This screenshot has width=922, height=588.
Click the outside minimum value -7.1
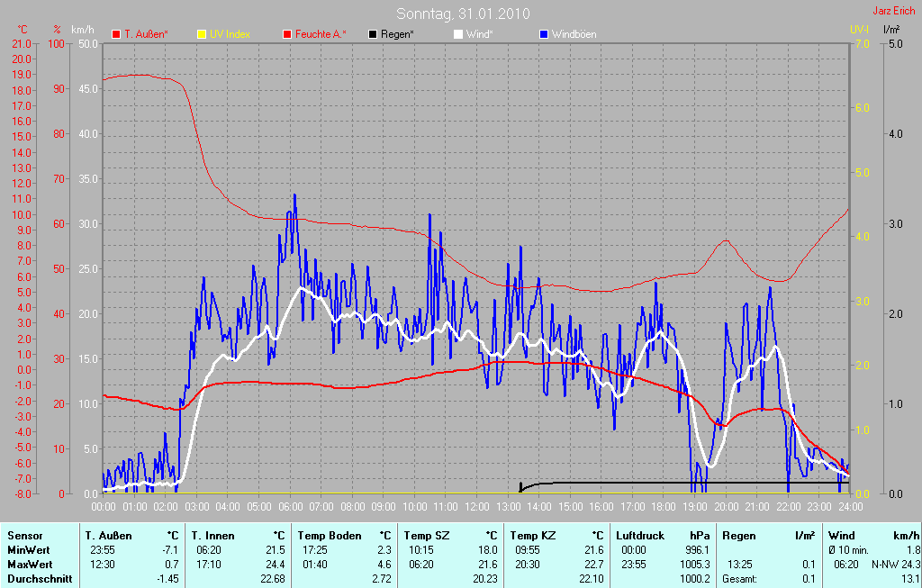pyautogui.click(x=170, y=550)
